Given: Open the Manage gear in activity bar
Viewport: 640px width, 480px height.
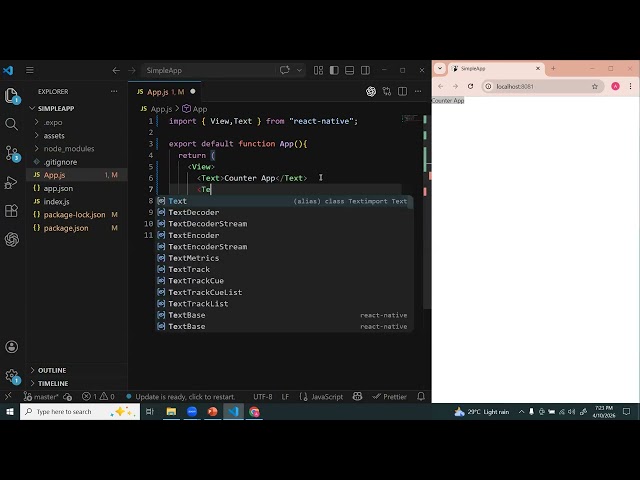Looking at the screenshot, I should click(11, 376).
